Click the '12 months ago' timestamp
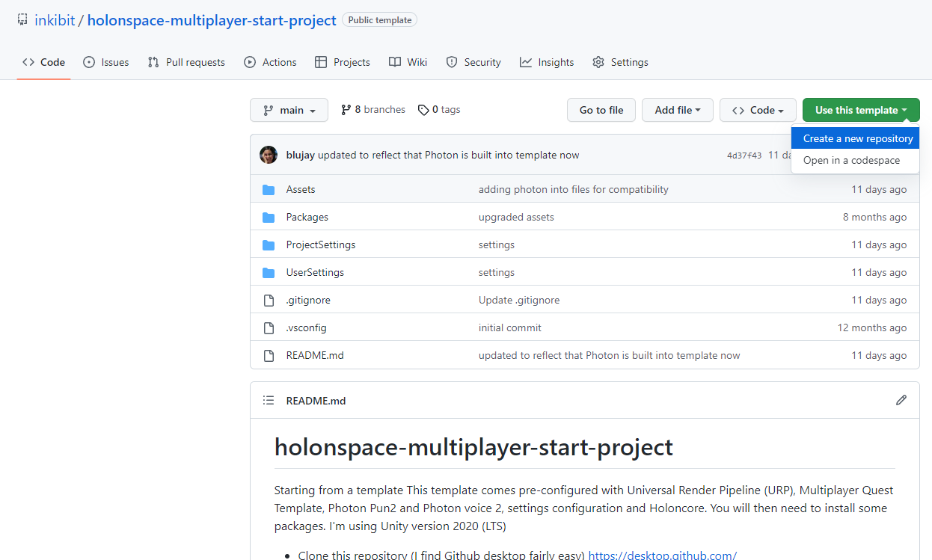Viewport: 932px width, 560px height. 872,327
